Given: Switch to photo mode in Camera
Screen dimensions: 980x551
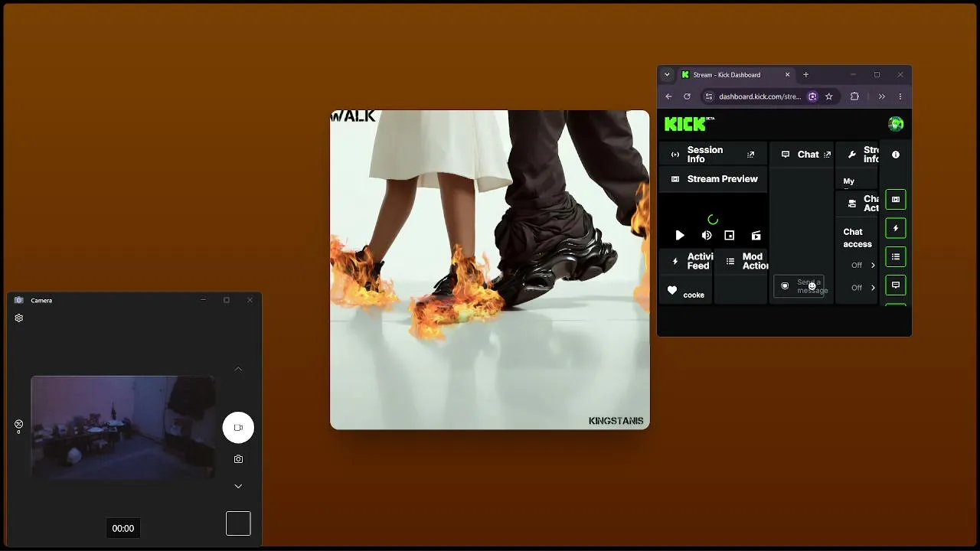Looking at the screenshot, I should click(x=238, y=459).
